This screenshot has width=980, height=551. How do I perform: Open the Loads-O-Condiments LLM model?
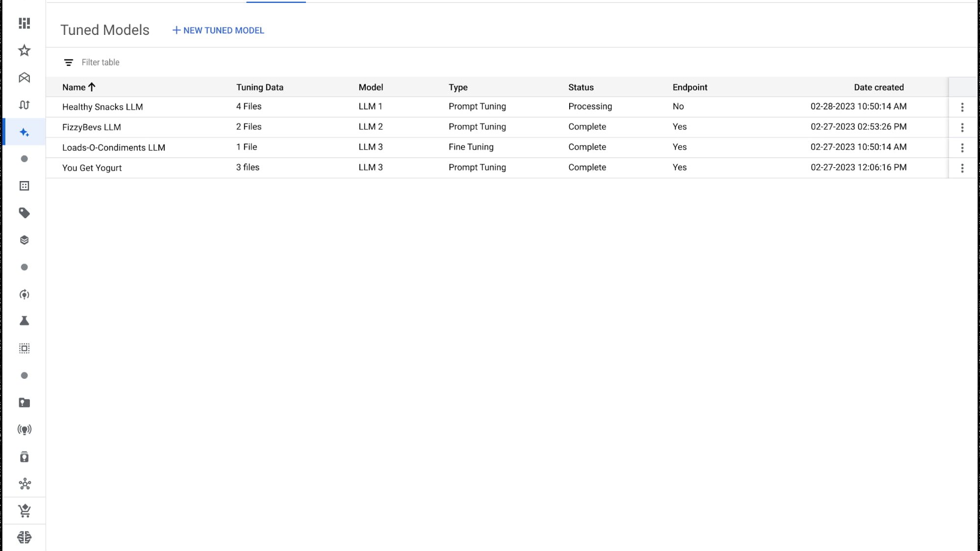pyautogui.click(x=114, y=148)
